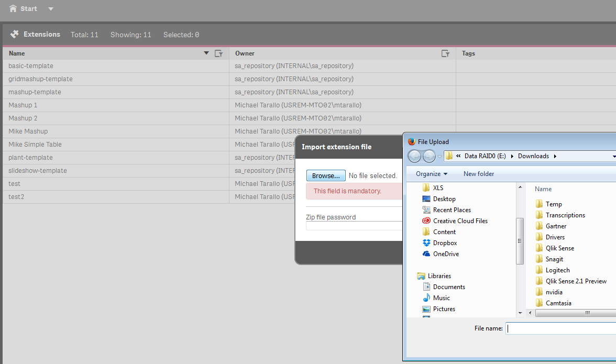Click file list Name column header
616x364 pixels.
pos(543,189)
